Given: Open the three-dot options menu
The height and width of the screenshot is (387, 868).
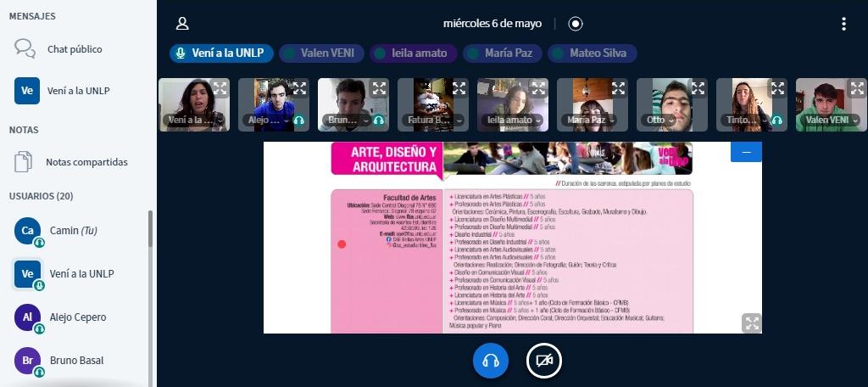Looking at the screenshot, I should click(843, 24).
